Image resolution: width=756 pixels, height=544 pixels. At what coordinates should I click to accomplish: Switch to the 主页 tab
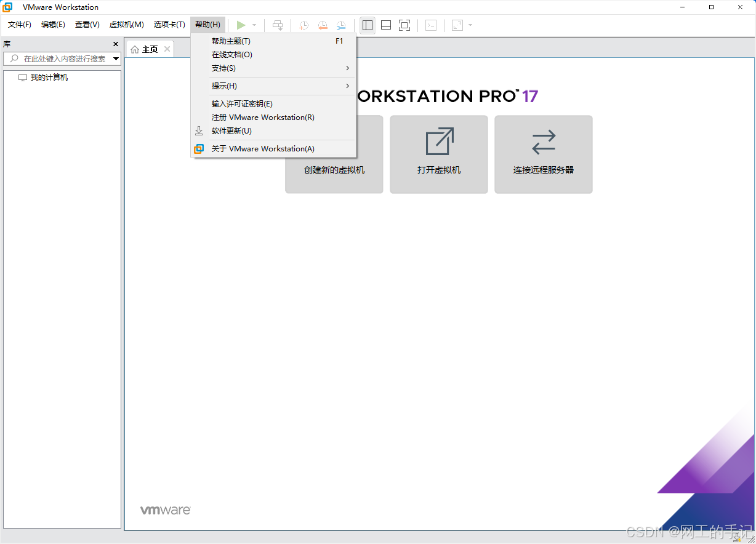point(150,49)
